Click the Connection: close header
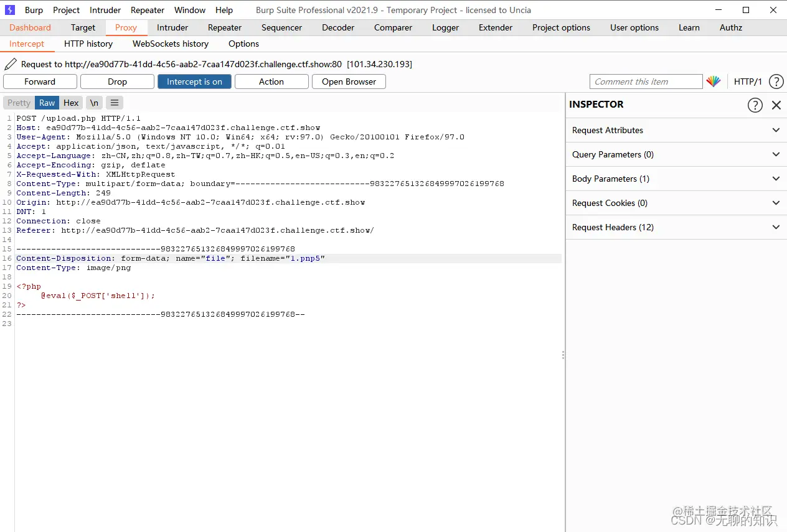Image resolution: width=787 pixels, height=532 pixels. (59, 221)
